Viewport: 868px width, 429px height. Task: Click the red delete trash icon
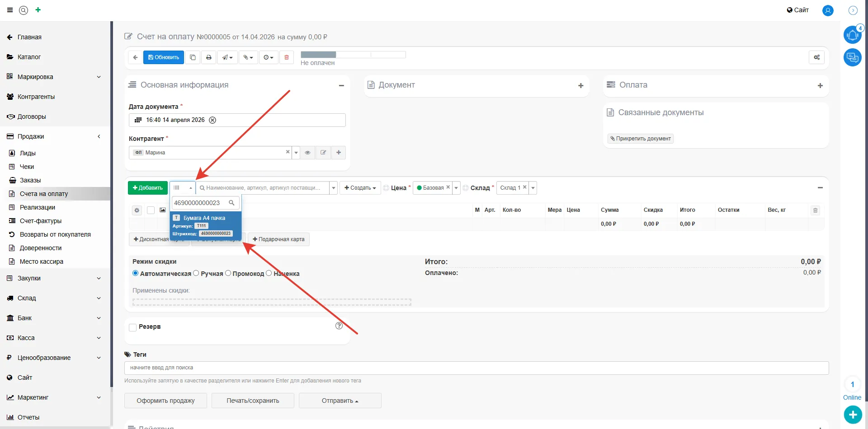287,57
